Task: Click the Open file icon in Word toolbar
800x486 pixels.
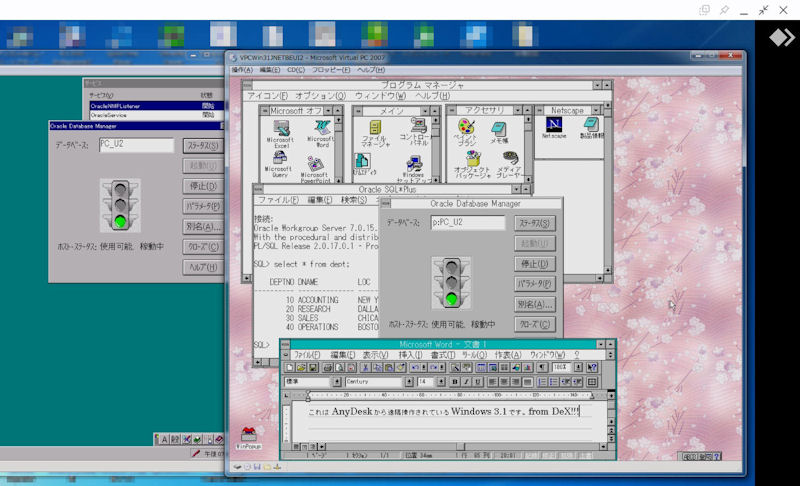Action: 301,367
